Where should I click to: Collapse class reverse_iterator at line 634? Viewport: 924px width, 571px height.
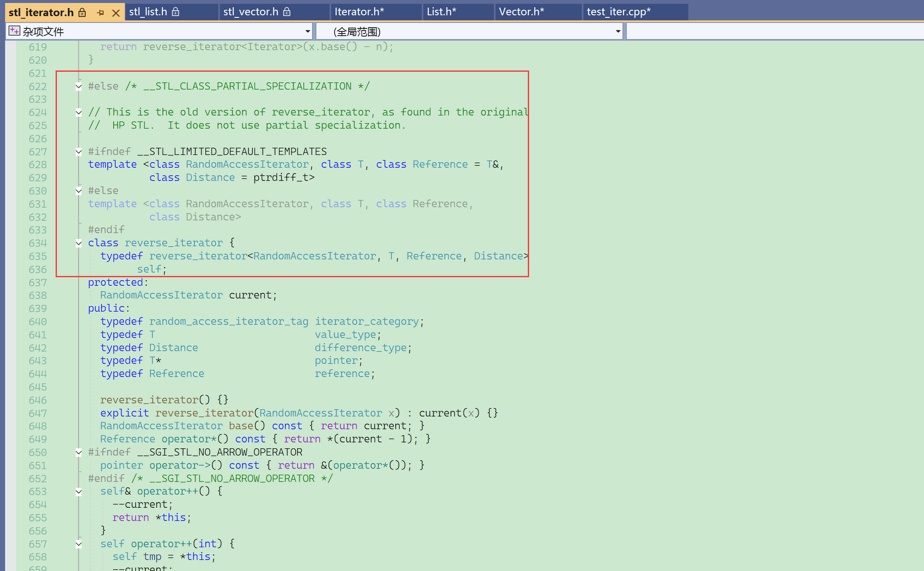click(79, 243)
